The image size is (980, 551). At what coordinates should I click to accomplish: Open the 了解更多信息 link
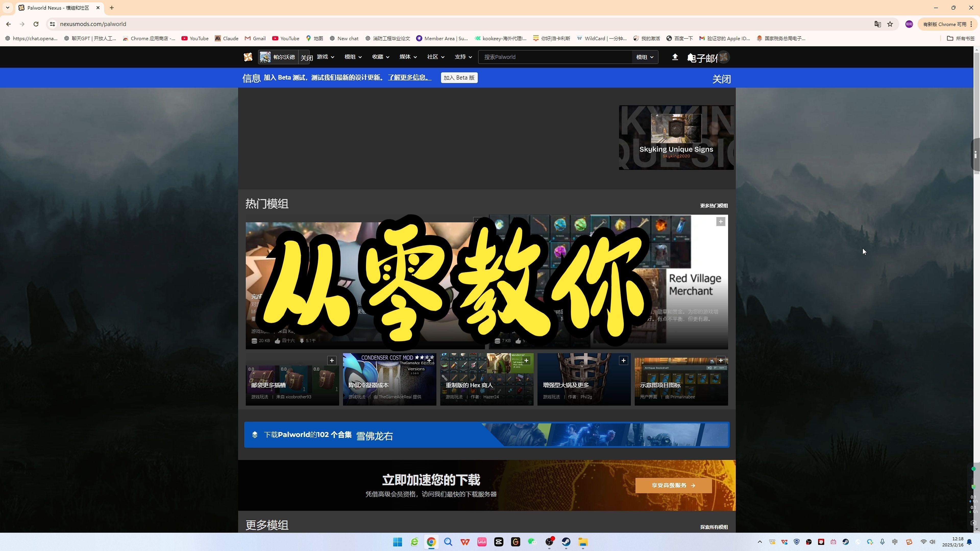409,78
